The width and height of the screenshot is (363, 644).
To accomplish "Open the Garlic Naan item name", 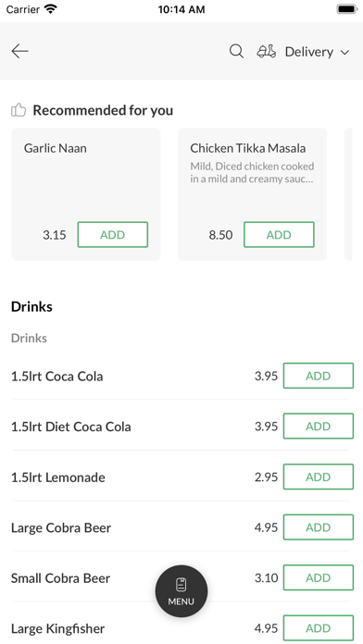I will click(x=55, y=148).
